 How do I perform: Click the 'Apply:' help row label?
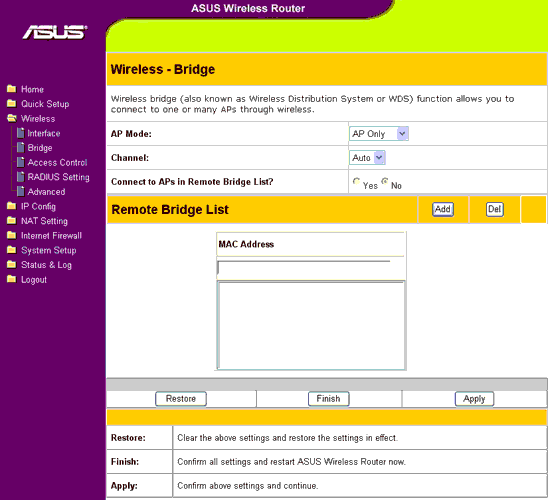[124, 486]
